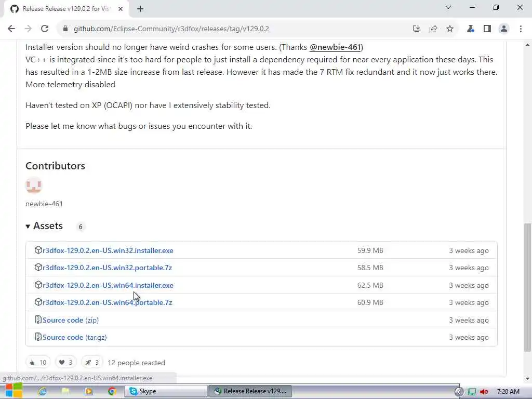
Task: Click the Assets count badge 6
Action: pyautogui.click(x=81, y=227)
